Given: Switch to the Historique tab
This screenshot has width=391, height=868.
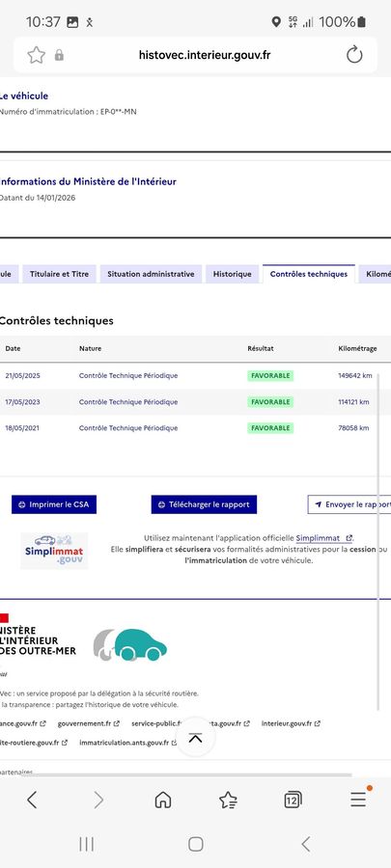Looking at the screenshot, I should point(232,274).
